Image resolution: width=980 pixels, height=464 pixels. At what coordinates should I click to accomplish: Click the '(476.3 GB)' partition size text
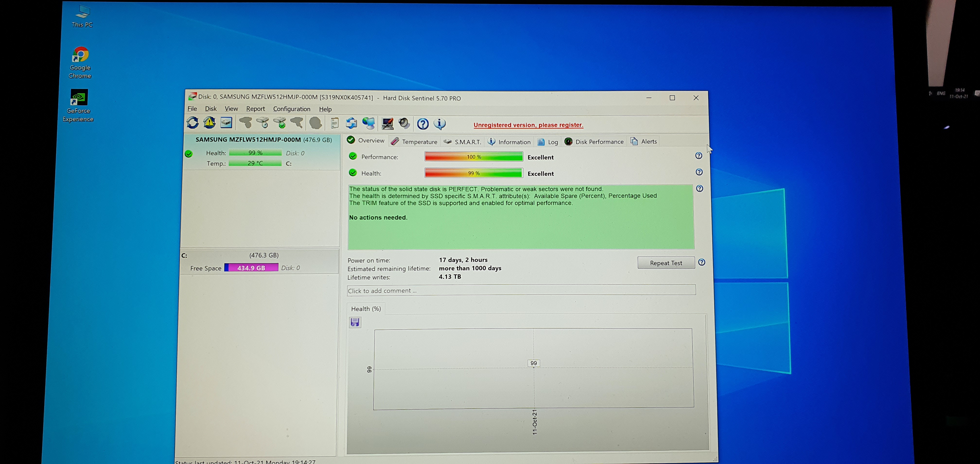point(264,255)
